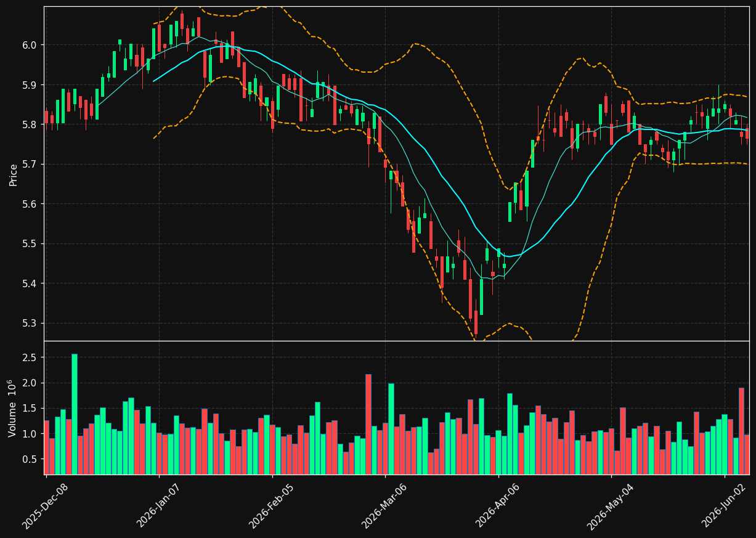The image size is (756, 538).
Task: Click the 2026-Jan-07 date label
Action: [158, 506]
